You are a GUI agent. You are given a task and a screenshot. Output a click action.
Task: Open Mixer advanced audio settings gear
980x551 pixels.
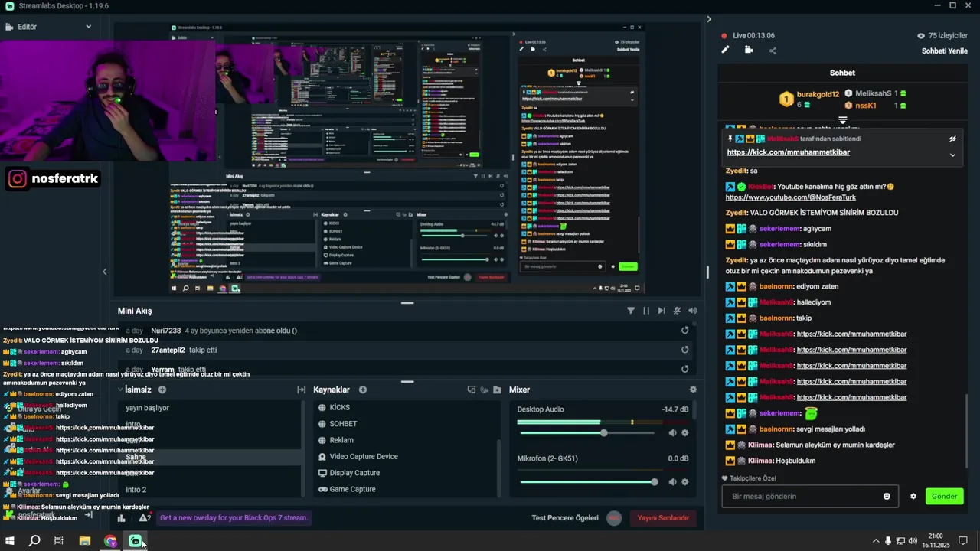[693, 390]
